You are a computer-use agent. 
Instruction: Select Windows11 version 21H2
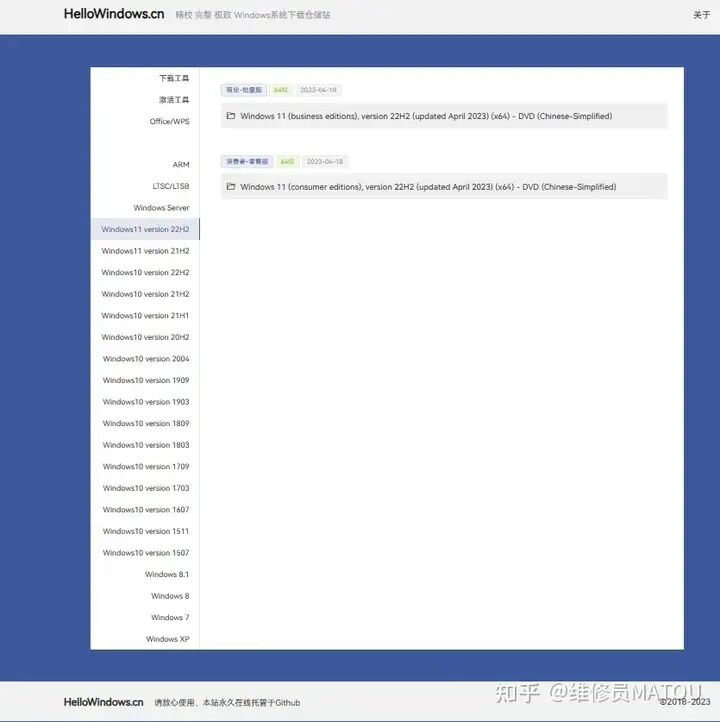click(145, 251)
